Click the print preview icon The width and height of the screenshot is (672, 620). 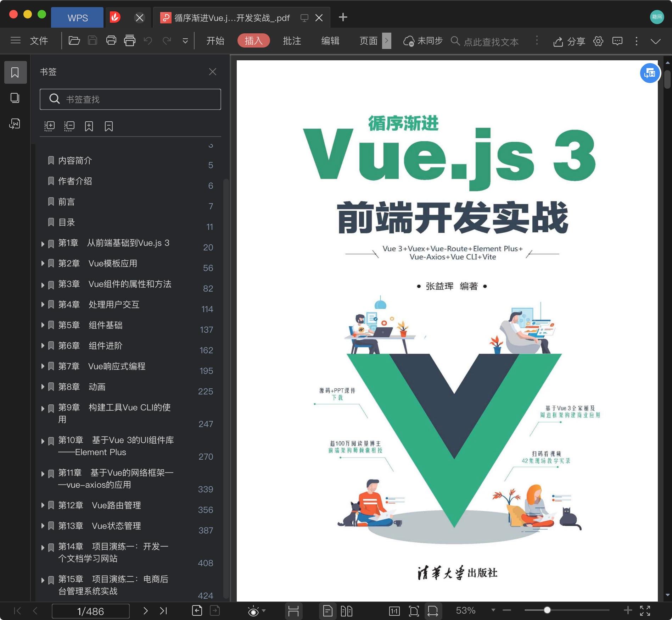tap(130, 40)
